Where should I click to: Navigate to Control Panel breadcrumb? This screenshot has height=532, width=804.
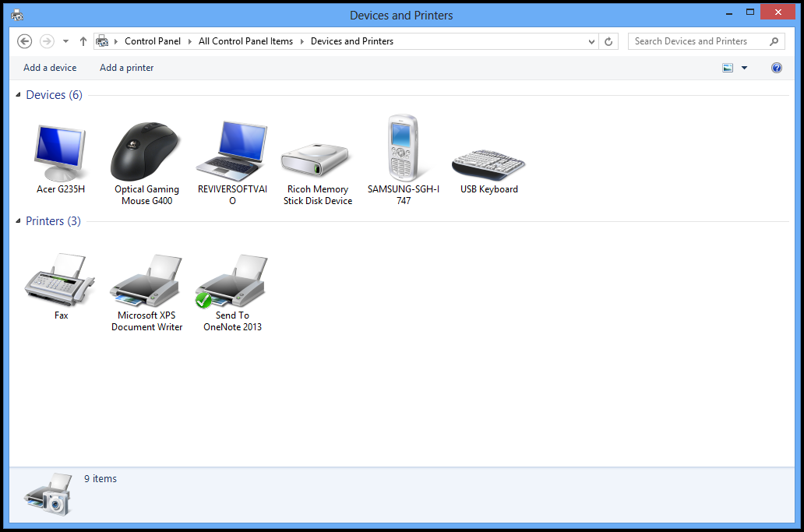(x=153, y=41)
